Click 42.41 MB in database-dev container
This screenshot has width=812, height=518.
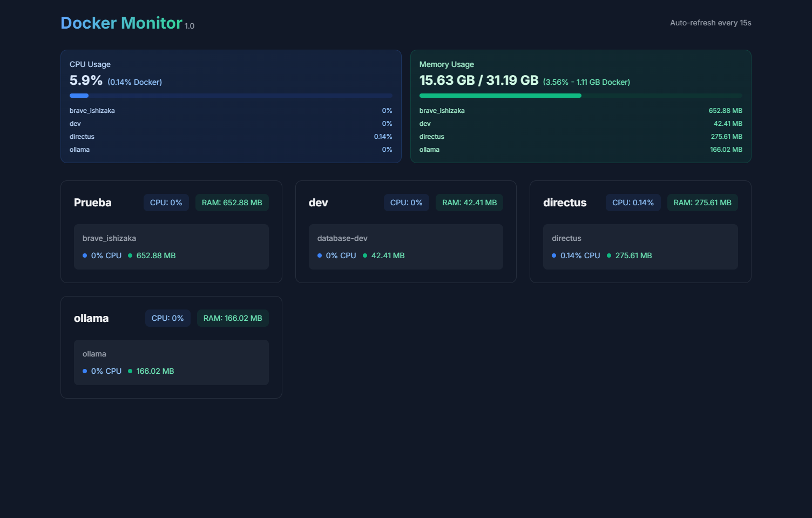[388, 255]
